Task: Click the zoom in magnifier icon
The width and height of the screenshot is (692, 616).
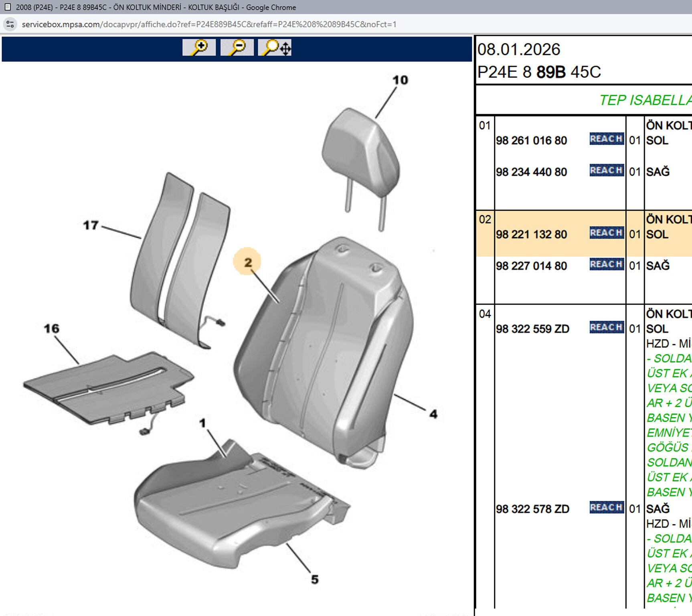Action: [199, 48]
